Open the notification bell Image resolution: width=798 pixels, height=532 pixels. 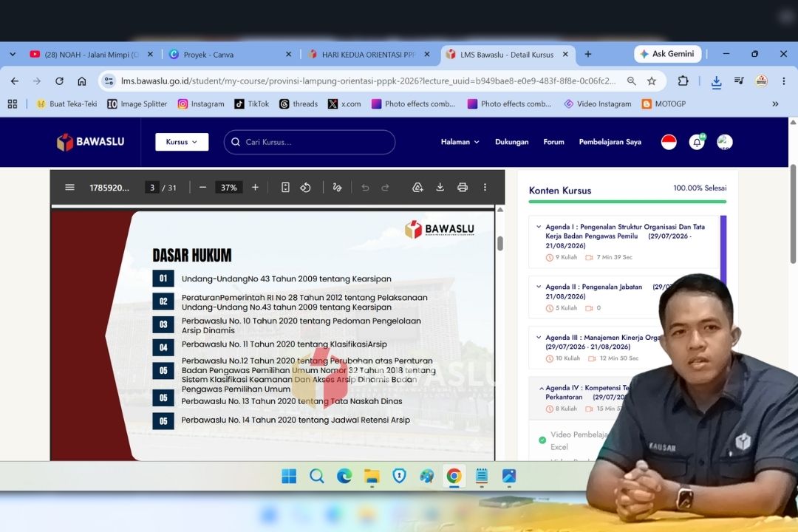click(x=697, y=142)
